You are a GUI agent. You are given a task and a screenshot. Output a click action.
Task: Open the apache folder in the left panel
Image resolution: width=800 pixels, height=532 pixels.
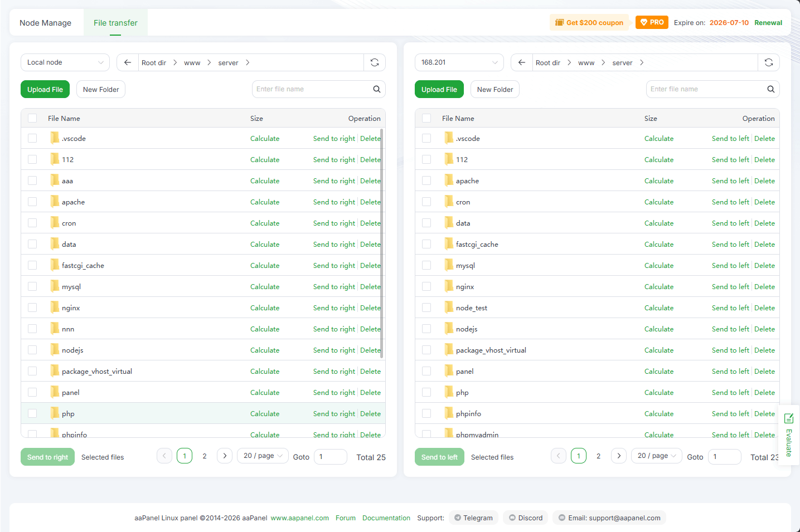coord(73,202)
